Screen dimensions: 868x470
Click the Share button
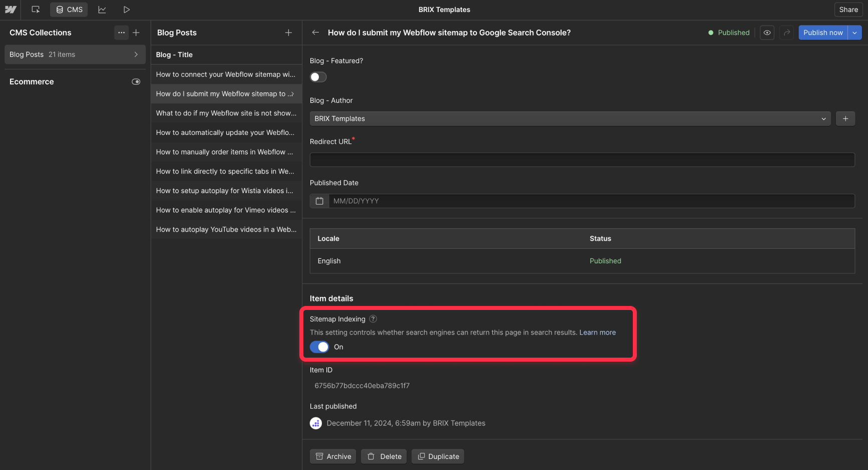click(848, 10)
